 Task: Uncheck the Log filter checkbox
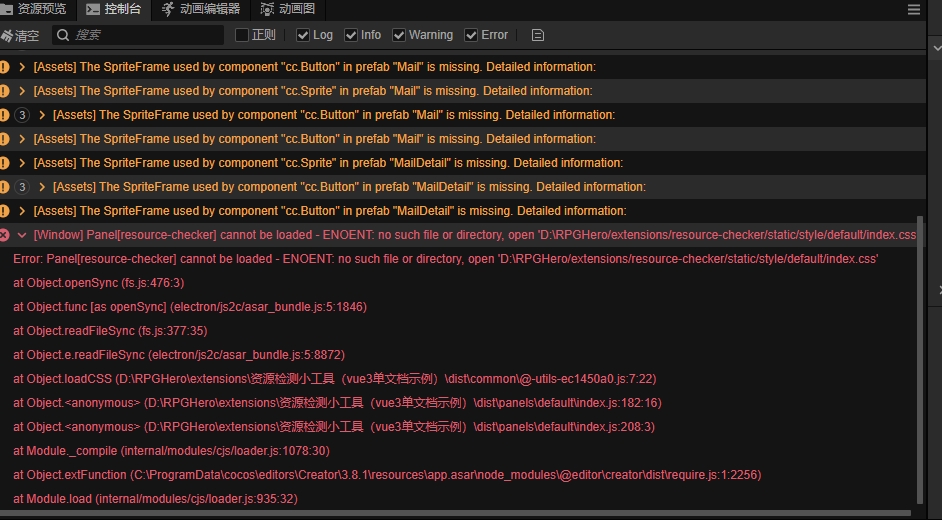click(303, 35)
